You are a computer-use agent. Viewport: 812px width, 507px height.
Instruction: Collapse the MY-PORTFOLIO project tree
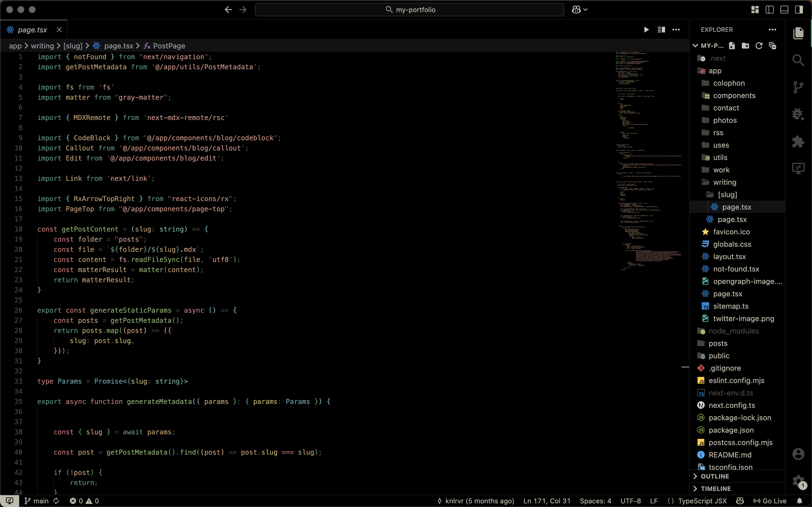(695, 46)
